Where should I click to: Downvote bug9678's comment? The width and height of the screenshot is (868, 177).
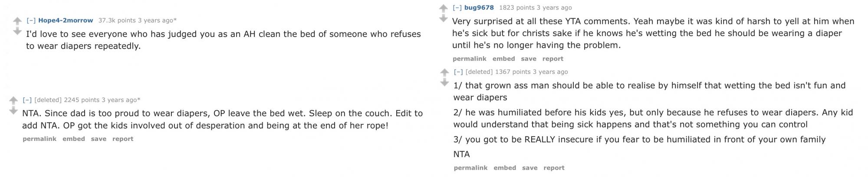click(443, 18)
